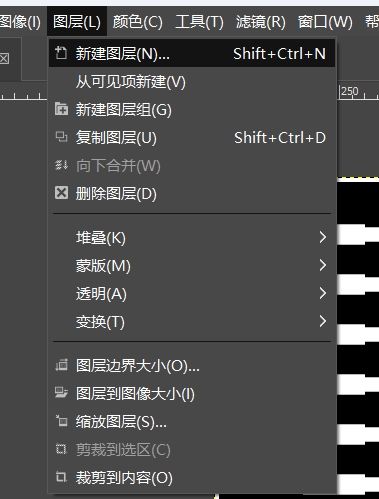The width and height of the screenshot is (379, 499).
Task: Open the 图像(I) menu
Action: 21,22
